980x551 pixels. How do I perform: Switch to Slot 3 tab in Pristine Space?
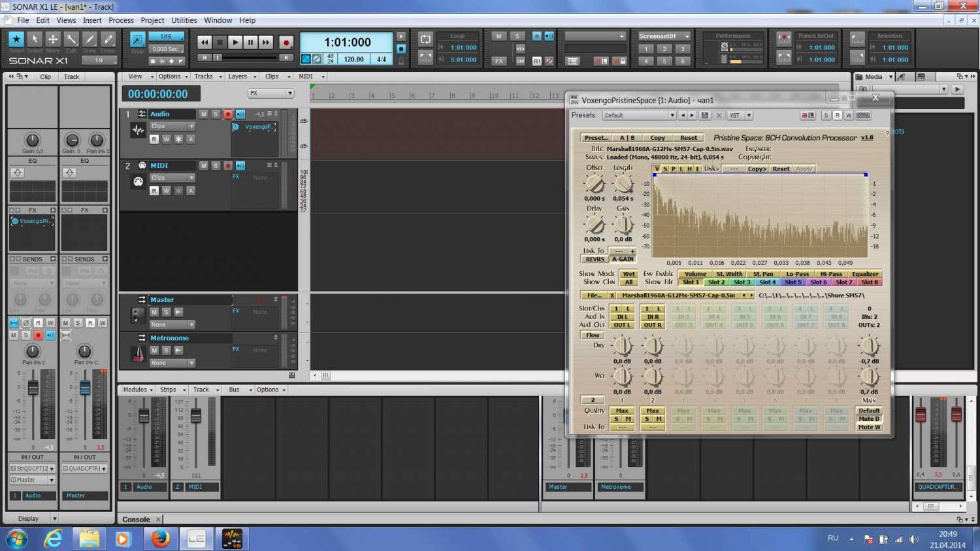point(742,282)
